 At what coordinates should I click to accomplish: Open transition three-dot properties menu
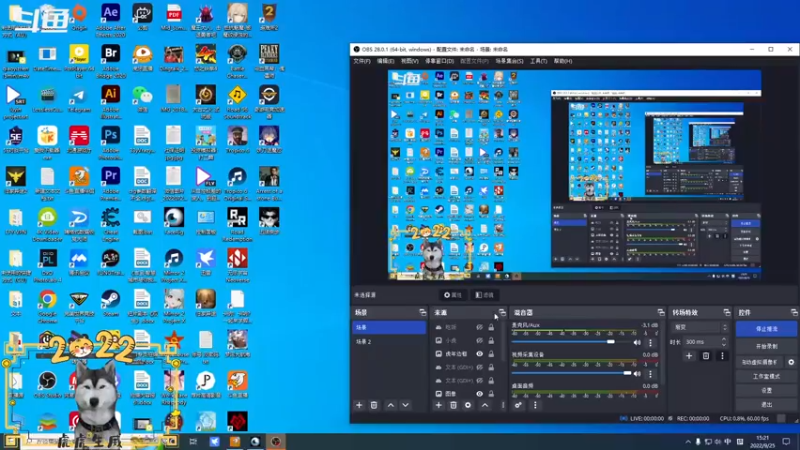point(722,356)
